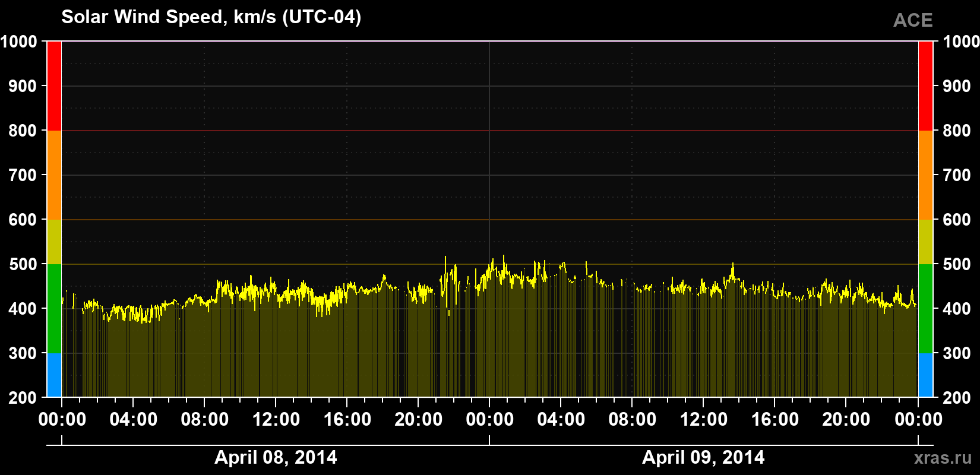
Task: Click the yellow band on the left color scale
Action: [54, 242]
